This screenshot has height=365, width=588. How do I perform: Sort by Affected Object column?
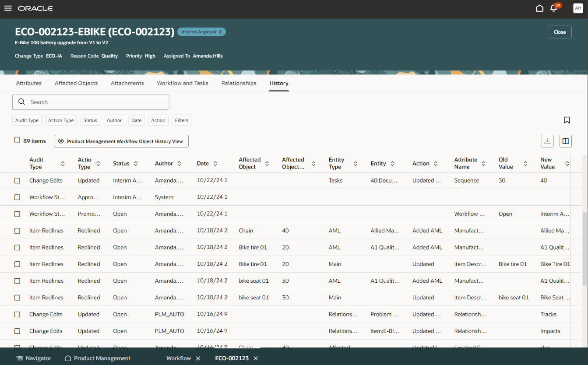[x=267, y=163]
